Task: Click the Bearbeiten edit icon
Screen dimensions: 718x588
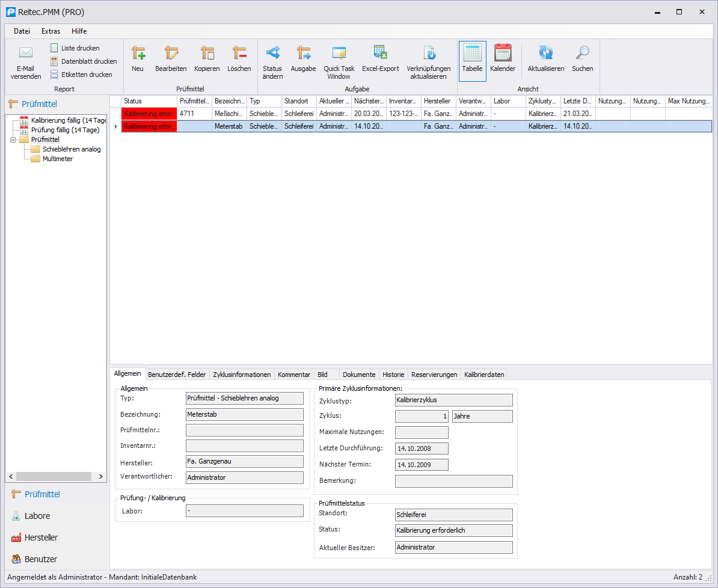Action: [171, 54]
